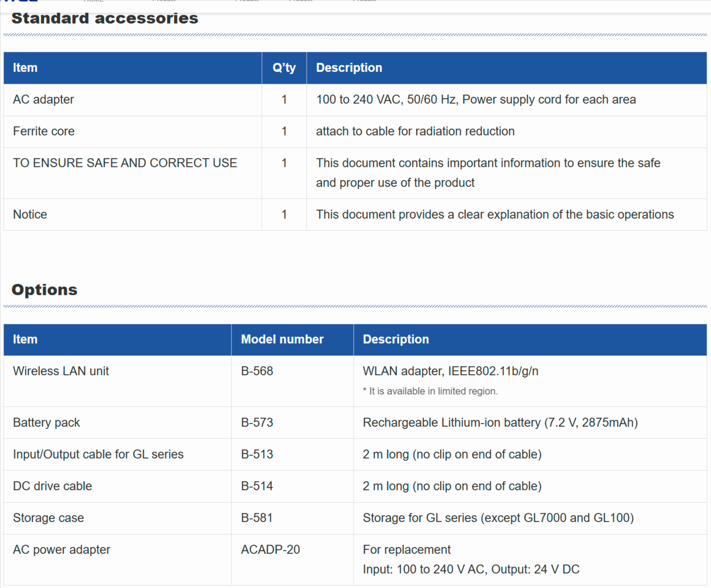
Task: Click the Description header in Options table
Action: [x=395, y=339]
